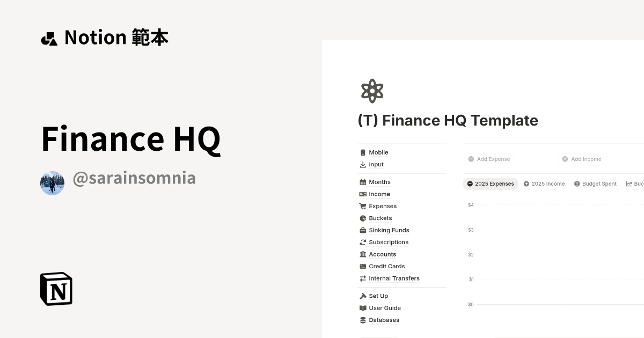
Task: Click the @sarainsomnia profile avatar
Action: coord(52,183)
